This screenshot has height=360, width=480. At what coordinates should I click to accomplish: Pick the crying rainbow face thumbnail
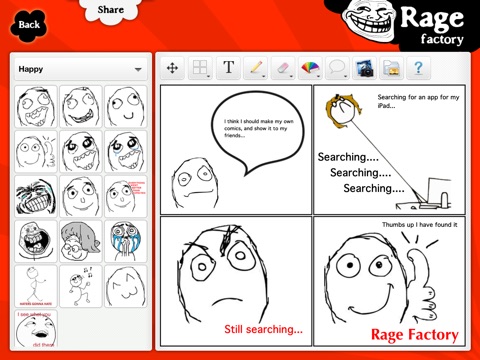126,241
